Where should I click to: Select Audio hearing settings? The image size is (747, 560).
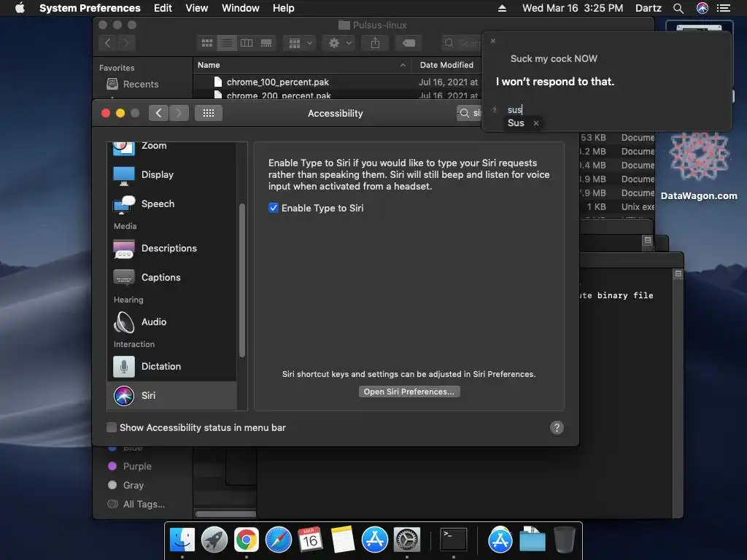coord(171,322)
